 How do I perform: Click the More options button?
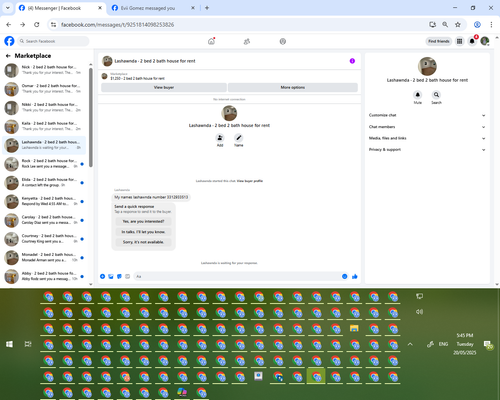pos(293,87)
